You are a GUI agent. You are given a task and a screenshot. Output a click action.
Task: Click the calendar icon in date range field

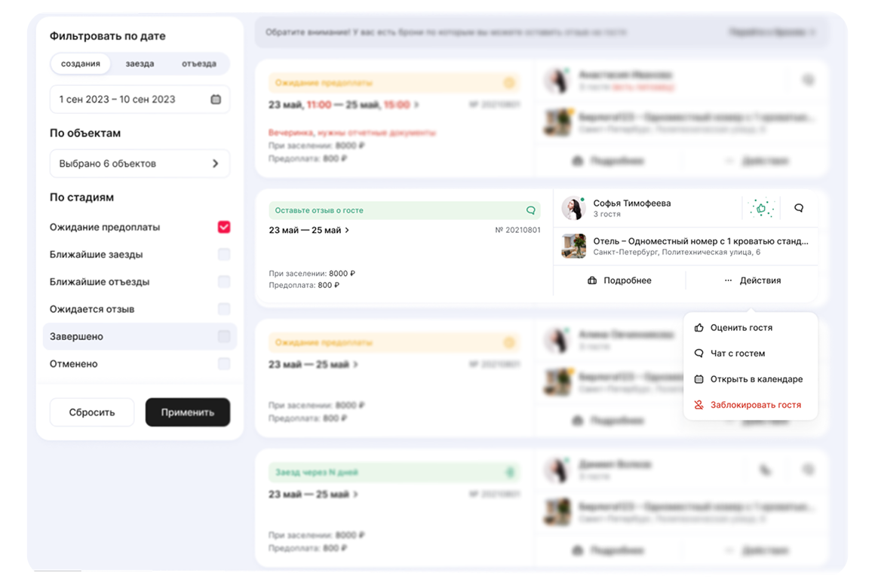point(216,100)
